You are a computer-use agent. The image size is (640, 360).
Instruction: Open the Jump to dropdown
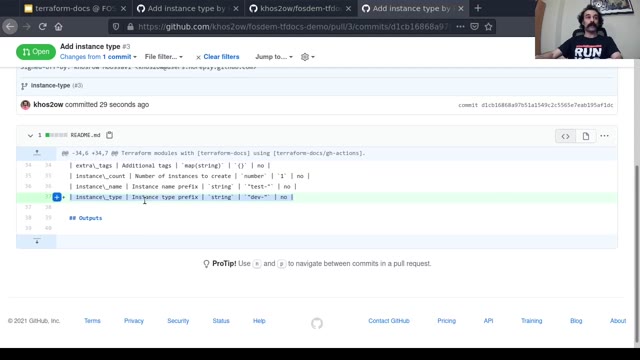274,57
